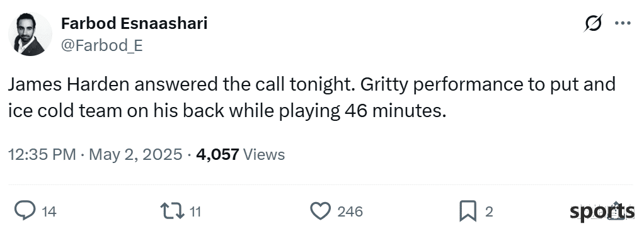Like the tweet with the heart icon
The image size is (644, 231).
click(320, 211)
